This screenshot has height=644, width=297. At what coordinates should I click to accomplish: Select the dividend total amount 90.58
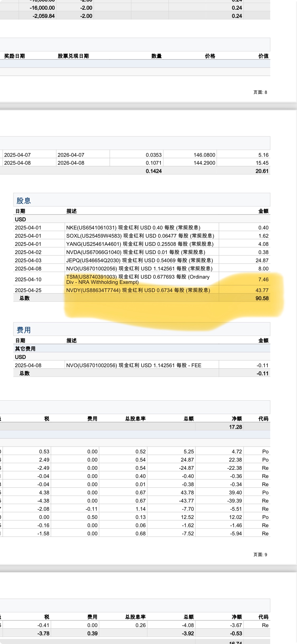(262, 298)
